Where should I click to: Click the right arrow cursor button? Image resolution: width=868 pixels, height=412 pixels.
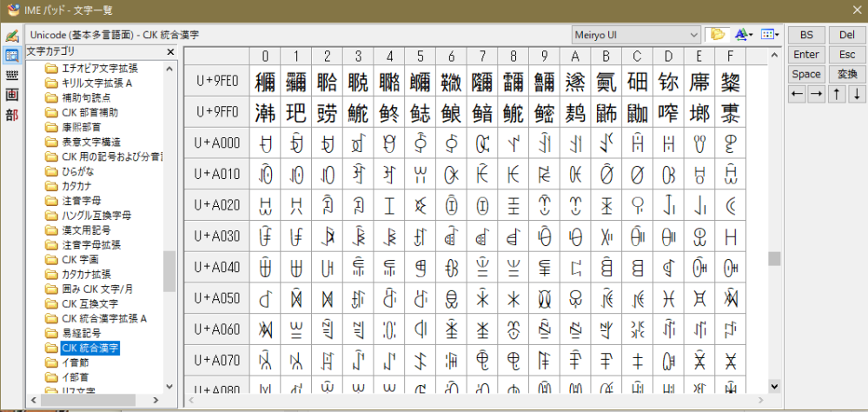click(x=817, y=94)
